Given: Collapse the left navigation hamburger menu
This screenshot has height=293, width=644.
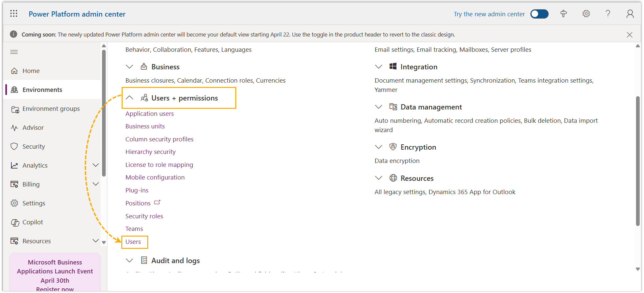Looking at the screenshot, I should coord(14,52).
